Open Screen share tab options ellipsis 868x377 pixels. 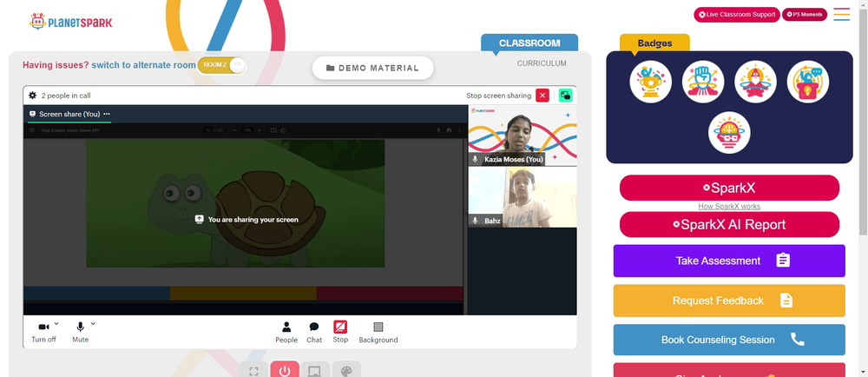click(x=106, y=114)
